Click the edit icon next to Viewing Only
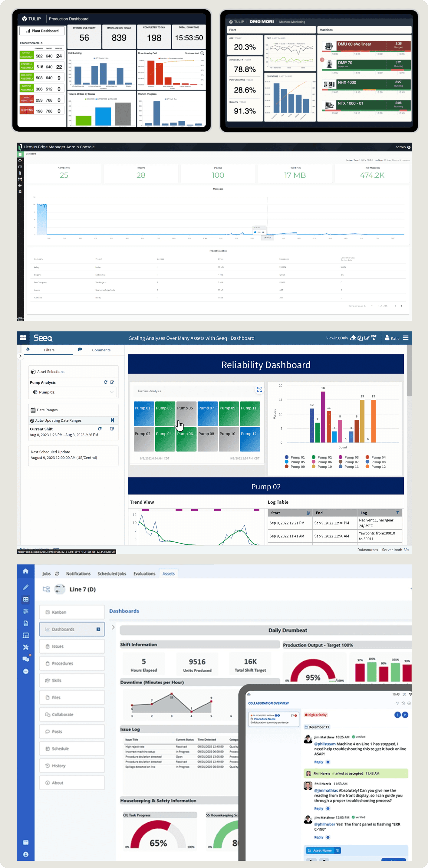This screenshot has width=428, height=868. 367,338
